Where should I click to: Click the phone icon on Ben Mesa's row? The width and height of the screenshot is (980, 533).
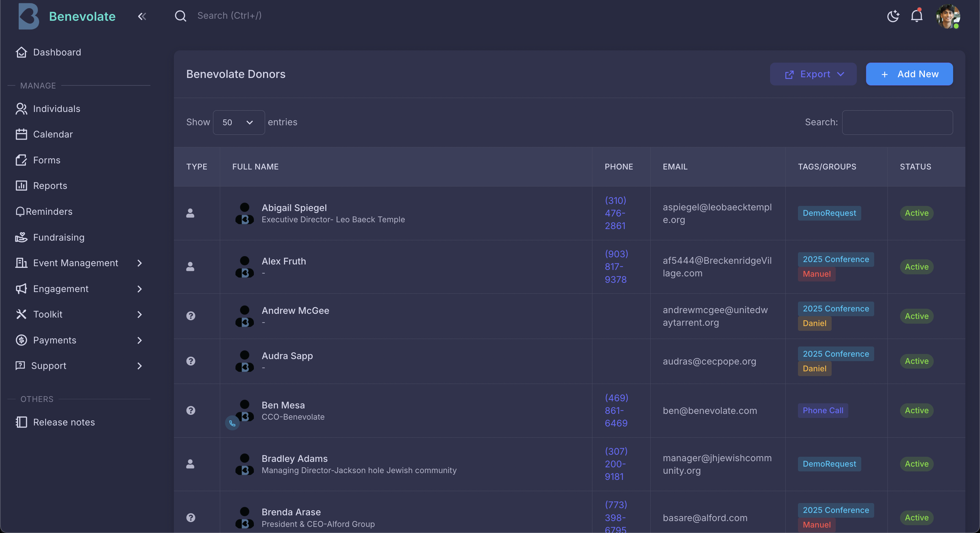[232, 423]
